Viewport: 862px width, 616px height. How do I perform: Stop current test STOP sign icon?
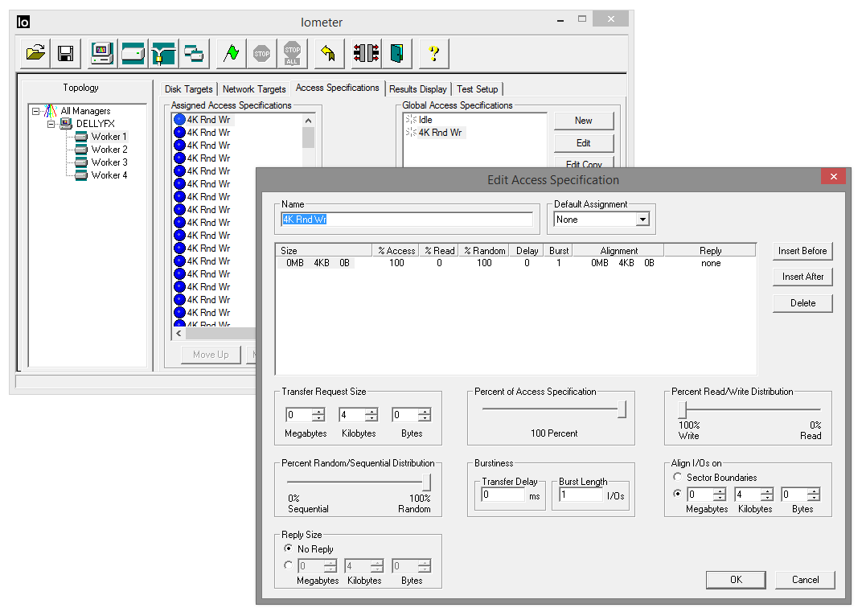261,53
